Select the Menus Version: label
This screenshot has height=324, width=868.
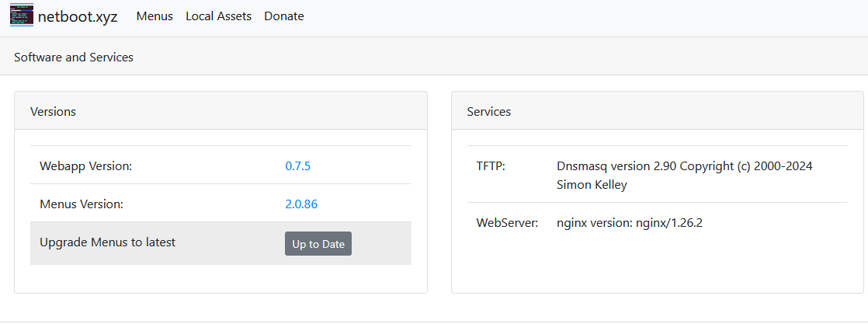click(x=82, y=204)
